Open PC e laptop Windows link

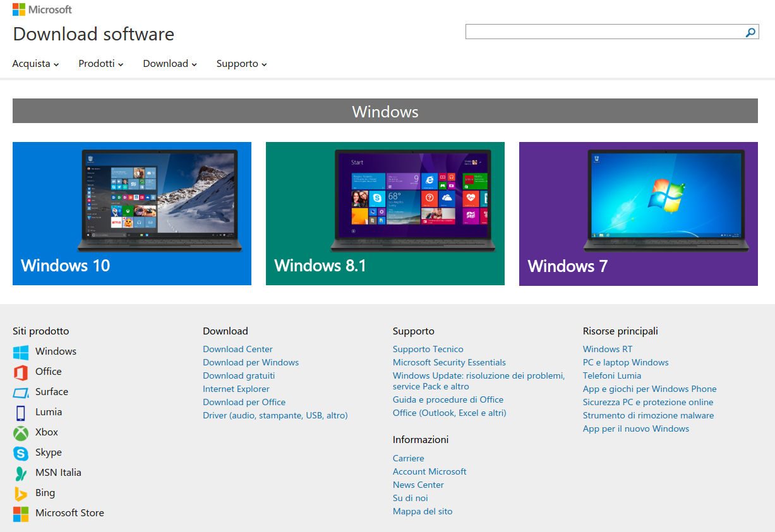point(625,362)
